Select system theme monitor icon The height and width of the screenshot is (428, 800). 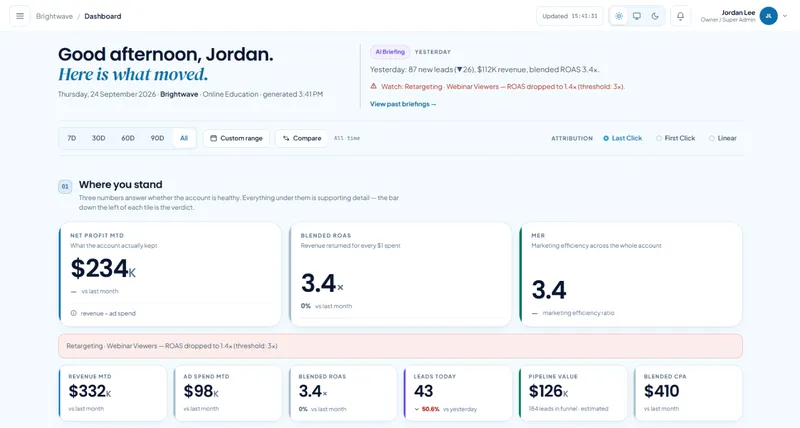(637, 16)
